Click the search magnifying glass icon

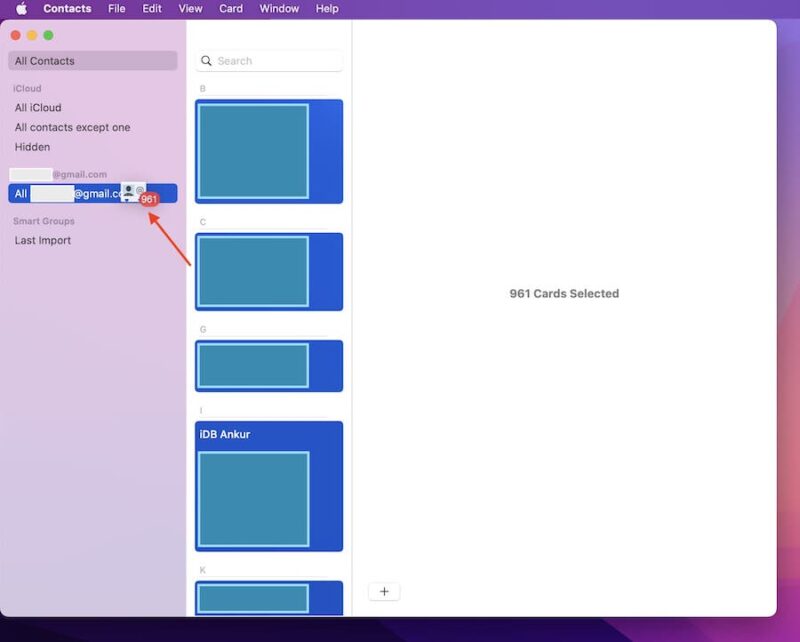(x=207, y=61)
